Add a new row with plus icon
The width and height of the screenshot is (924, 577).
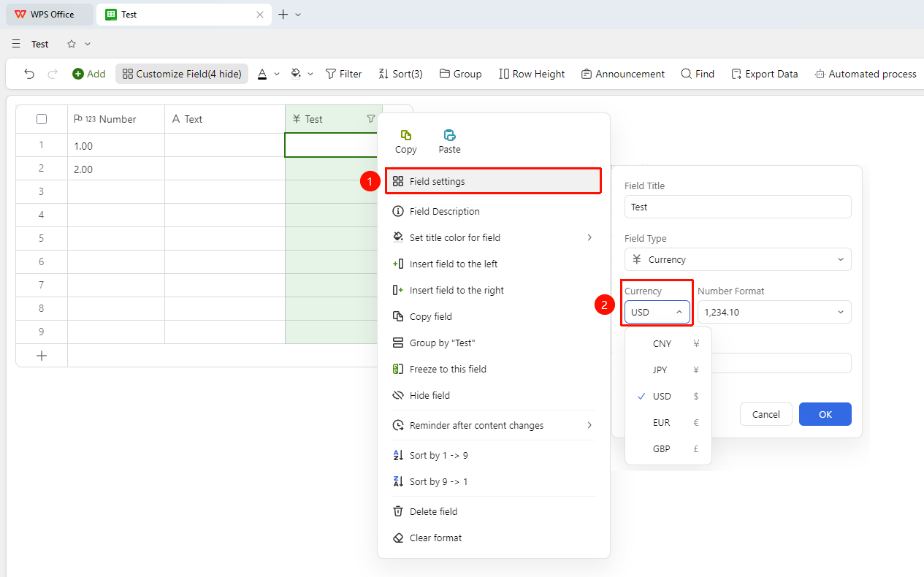click(42, 356)
